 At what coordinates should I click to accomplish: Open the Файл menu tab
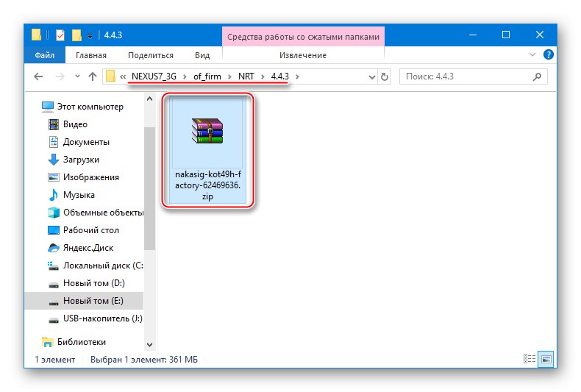pyautogui.click(x=44, y=55)
